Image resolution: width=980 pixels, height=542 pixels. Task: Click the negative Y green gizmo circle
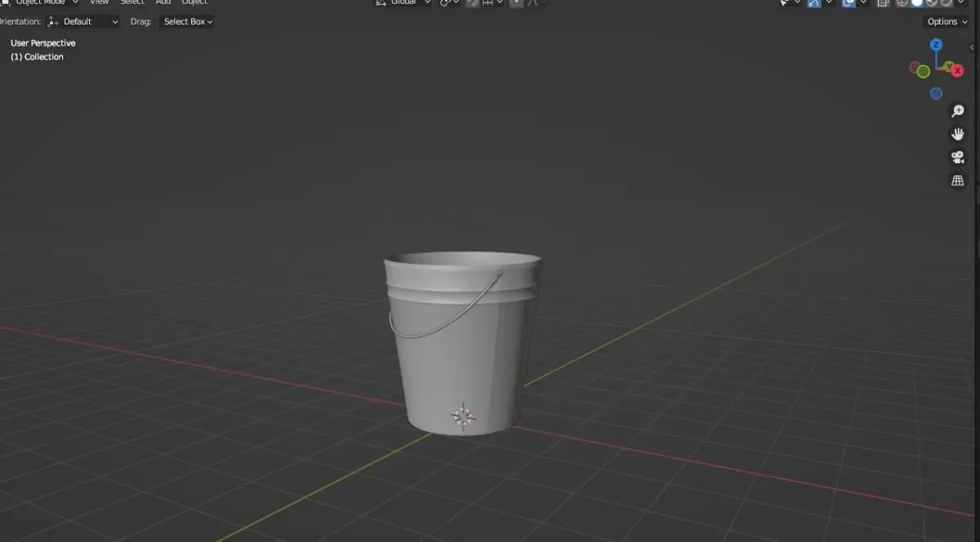click(x=923, y=72)
